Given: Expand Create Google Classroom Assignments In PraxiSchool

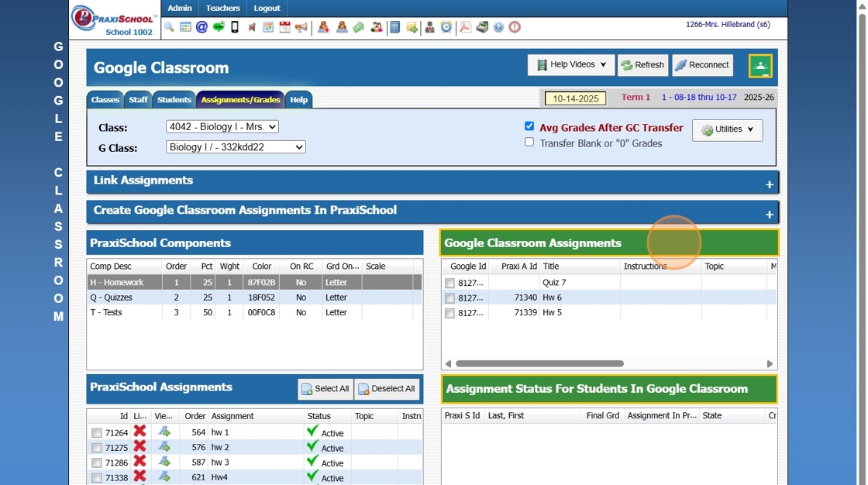Looking at the screenshot, I should point(769,215).
